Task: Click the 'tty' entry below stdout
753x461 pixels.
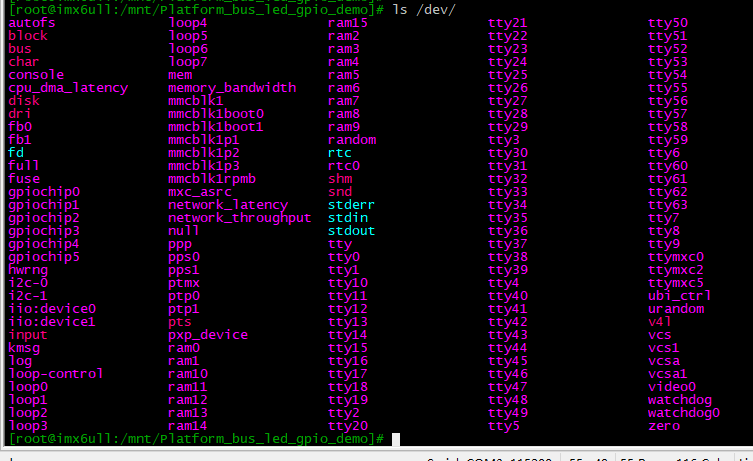Action: tap(340, 244)
